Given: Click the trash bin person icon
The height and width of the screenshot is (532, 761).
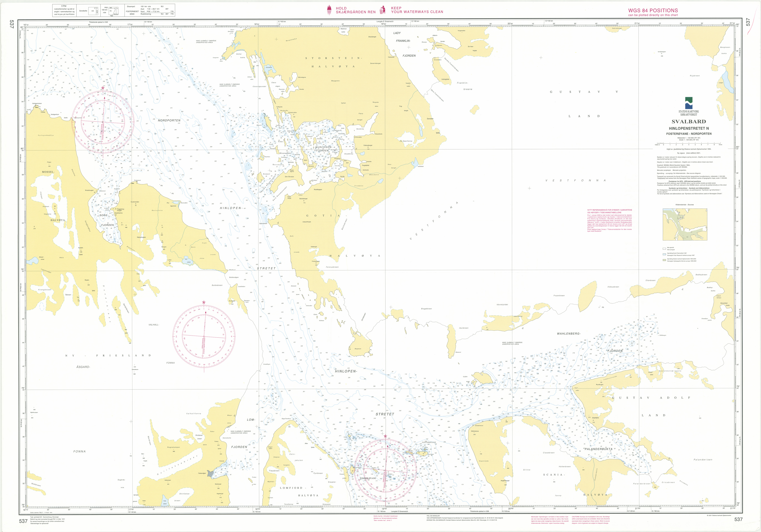Looking at the screenshot, I should coord(383,10).
